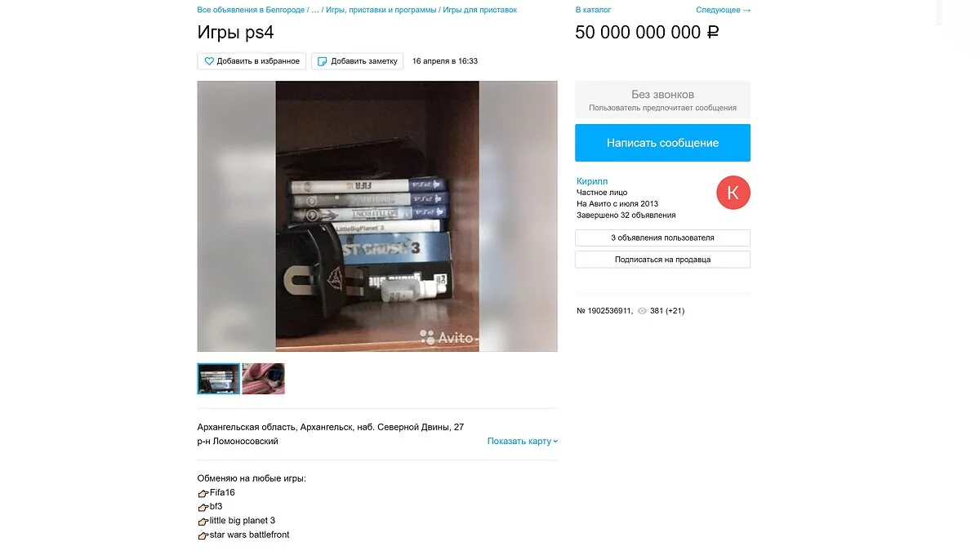The height and width of the screenshot is (551, 980).
Task: Open the Все объявления в Белгороде breadcrumb
Action: pos(251,10)
